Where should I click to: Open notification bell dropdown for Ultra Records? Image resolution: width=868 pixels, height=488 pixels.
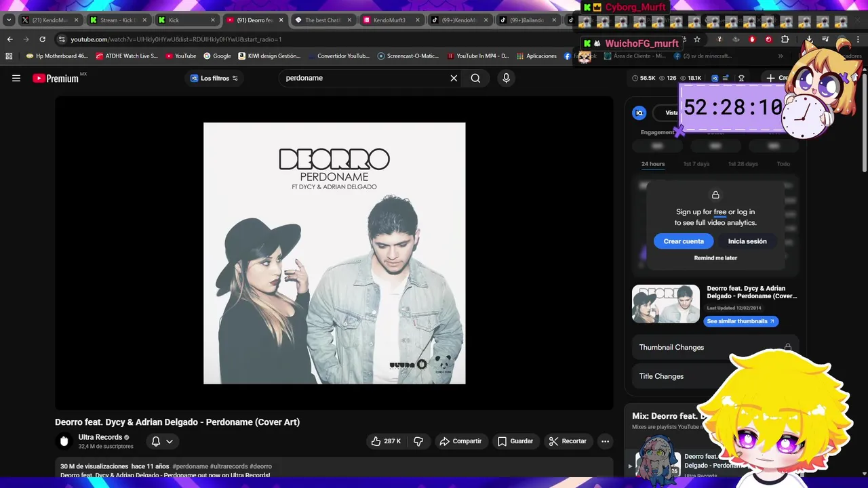tap(162, 441)
